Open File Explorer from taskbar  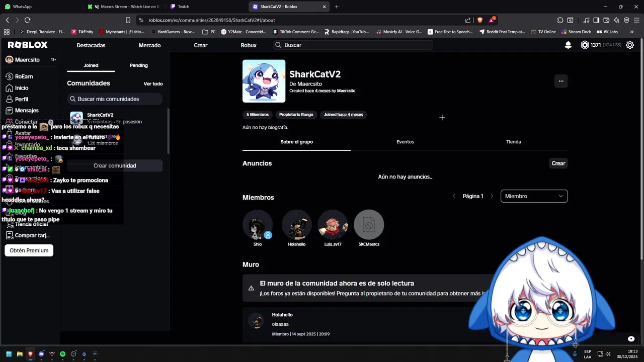point(20,354)
